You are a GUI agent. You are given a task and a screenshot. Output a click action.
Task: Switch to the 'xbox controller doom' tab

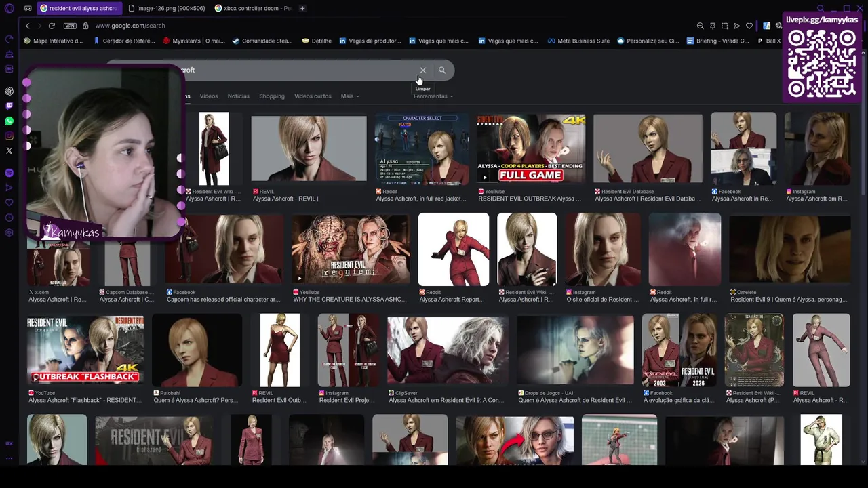(253, 8)
